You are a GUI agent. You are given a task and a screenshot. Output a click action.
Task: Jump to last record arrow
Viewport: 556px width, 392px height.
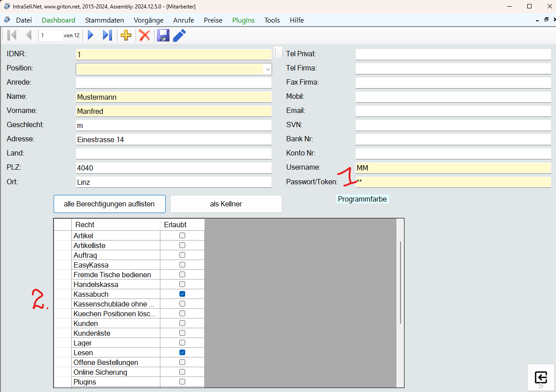click(x=107, y=35)
